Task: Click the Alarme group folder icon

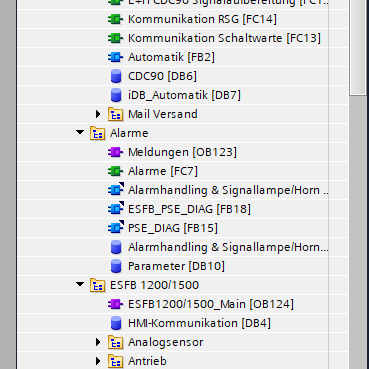Action: 97,133
